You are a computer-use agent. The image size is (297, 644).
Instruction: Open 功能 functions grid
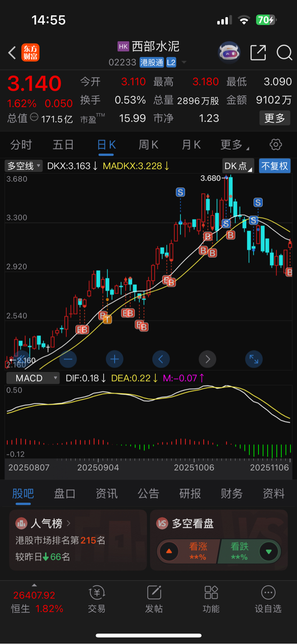coord(211,599)
